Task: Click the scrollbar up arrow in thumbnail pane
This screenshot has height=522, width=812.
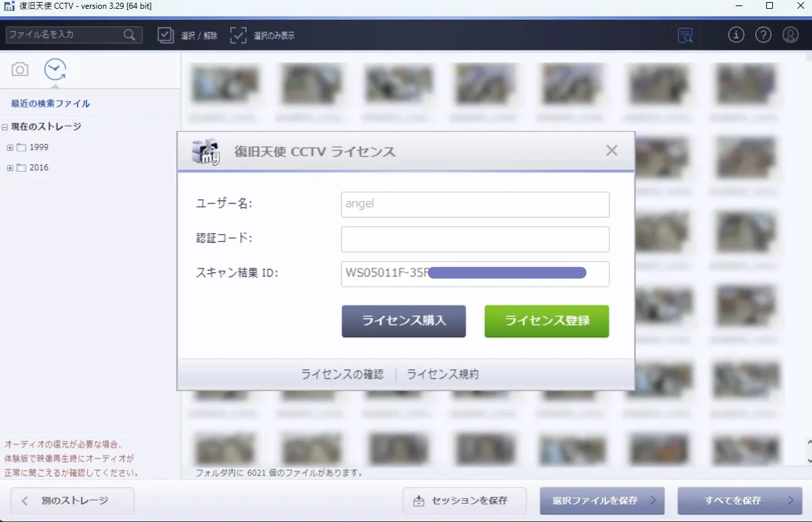Action: [x=809, y=444]
